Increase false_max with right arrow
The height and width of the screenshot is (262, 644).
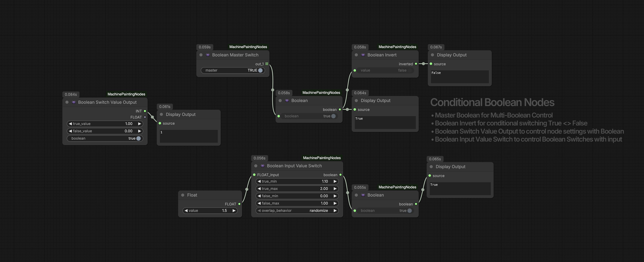click(335, 203)
